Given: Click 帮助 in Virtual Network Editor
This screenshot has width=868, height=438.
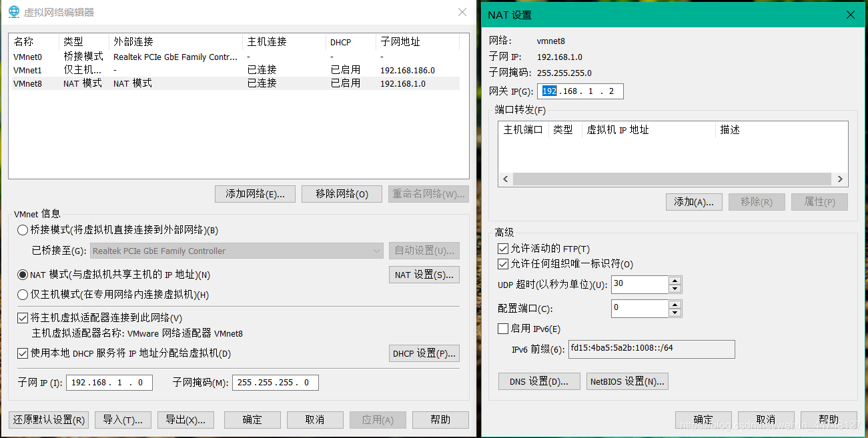Looking at the screenshot, I should point(440,420).
